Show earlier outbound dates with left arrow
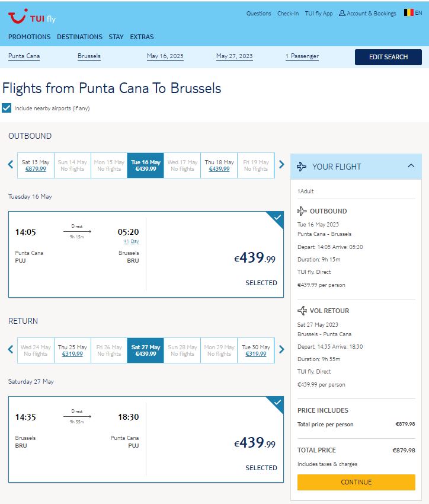429x504 pixels. [11, 165]
